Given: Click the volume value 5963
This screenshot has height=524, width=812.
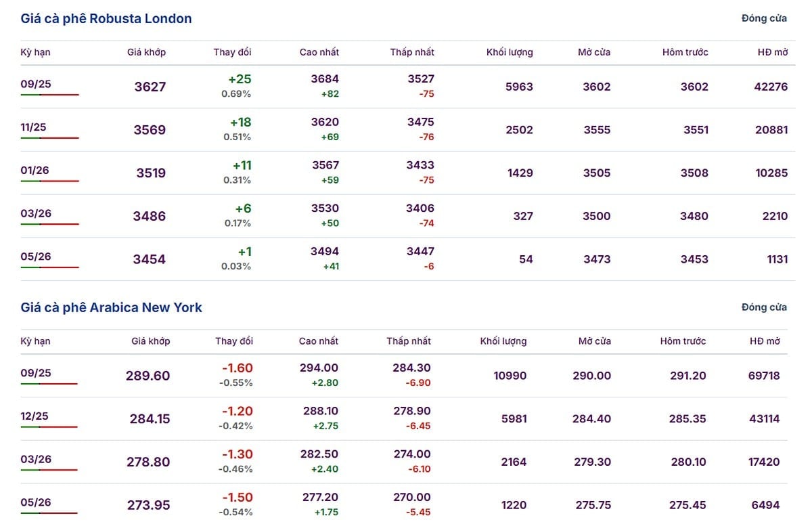Looking at the screenshot, I should pos(519,87).
